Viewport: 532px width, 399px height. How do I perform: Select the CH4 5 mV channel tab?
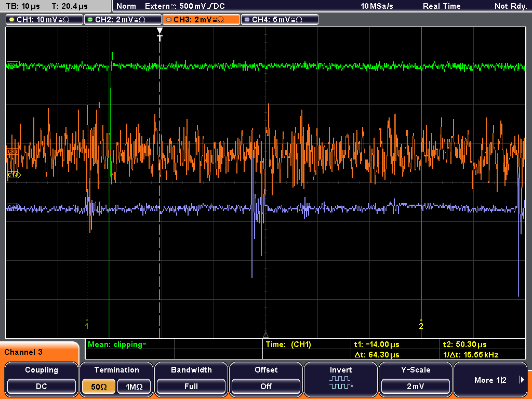tap(280, 20)
